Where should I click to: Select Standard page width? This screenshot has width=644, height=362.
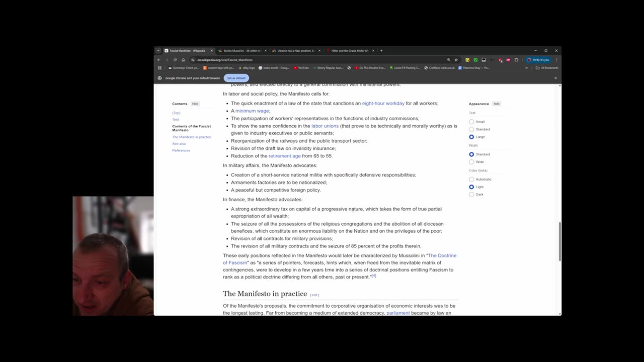pos(471,154)
